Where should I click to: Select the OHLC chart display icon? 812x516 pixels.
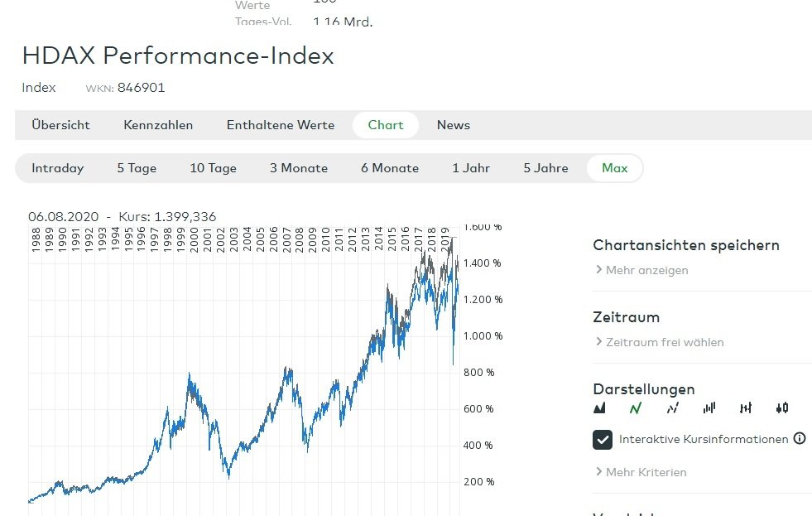click(746, 407)
